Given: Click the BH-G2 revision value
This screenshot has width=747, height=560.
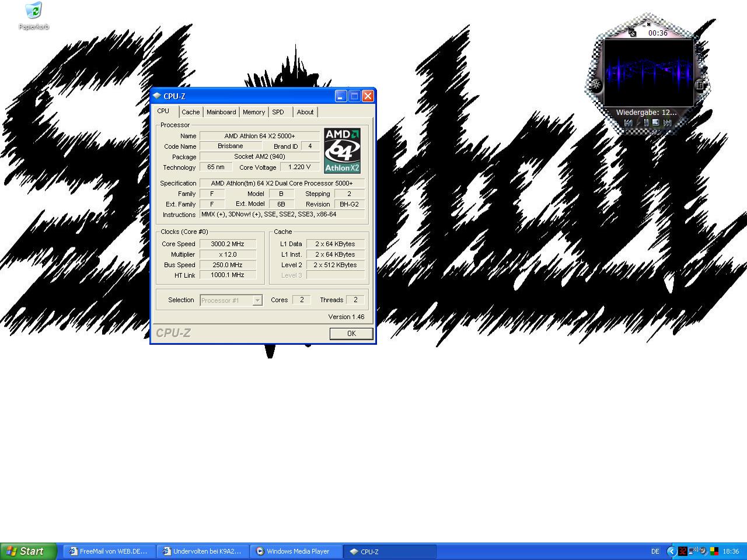Looking at the screenshot, I should 350,204.
